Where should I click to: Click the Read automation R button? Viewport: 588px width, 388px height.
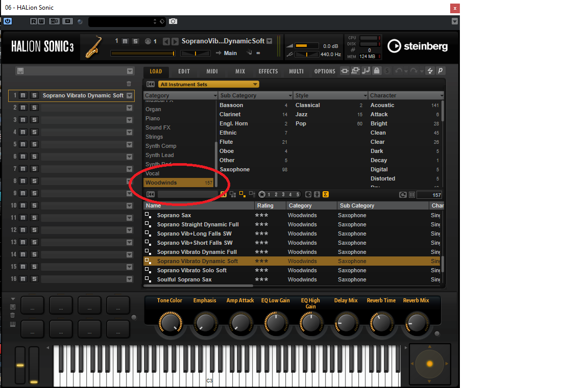coord(33,21)
